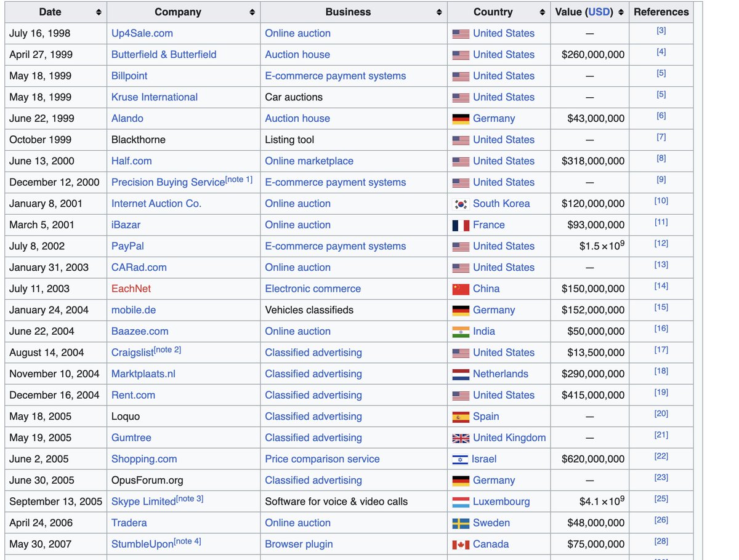This screenshot has height=560, width=739.
Task: Open the Tradera company link
Action: 129,523
